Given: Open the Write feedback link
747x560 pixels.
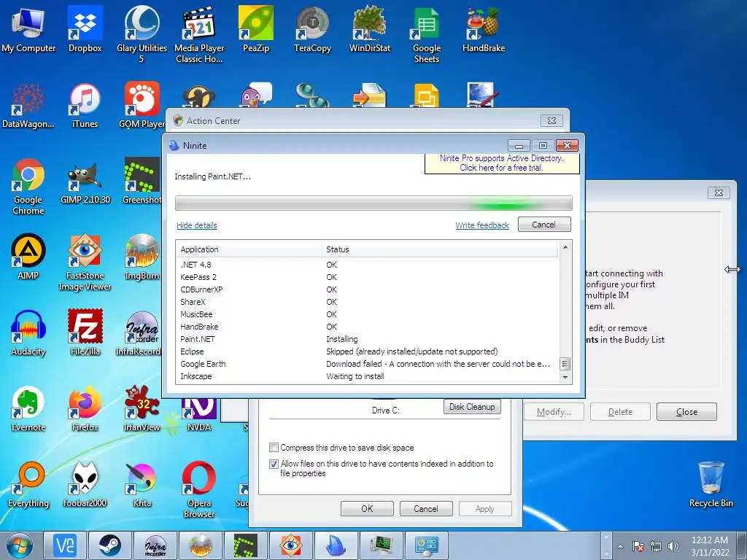Looking at the screenshot, I should (482, 225).
